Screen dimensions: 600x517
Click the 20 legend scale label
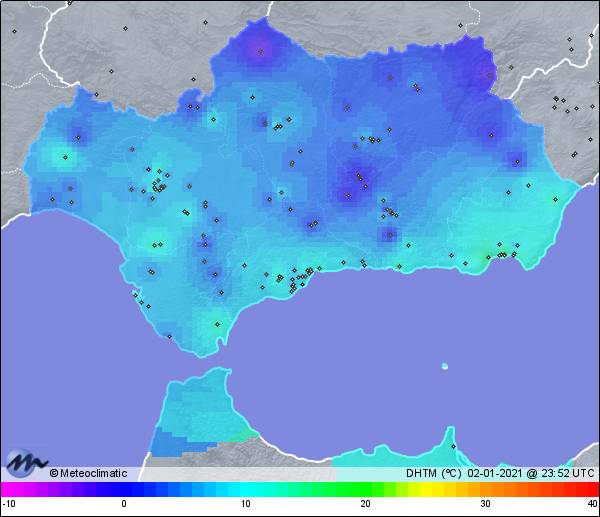point(365,504)
